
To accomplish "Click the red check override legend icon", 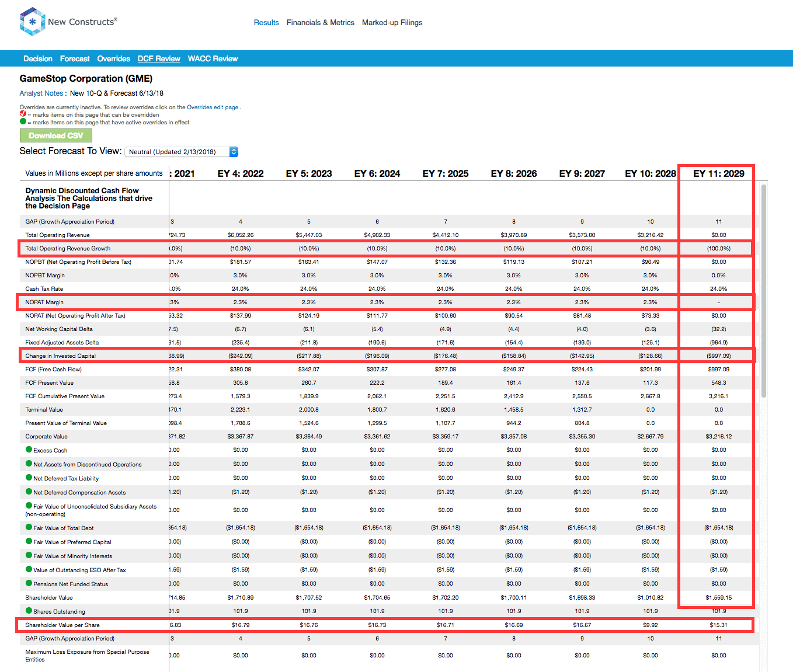I will pyautogui.click(x=23, y=114).
